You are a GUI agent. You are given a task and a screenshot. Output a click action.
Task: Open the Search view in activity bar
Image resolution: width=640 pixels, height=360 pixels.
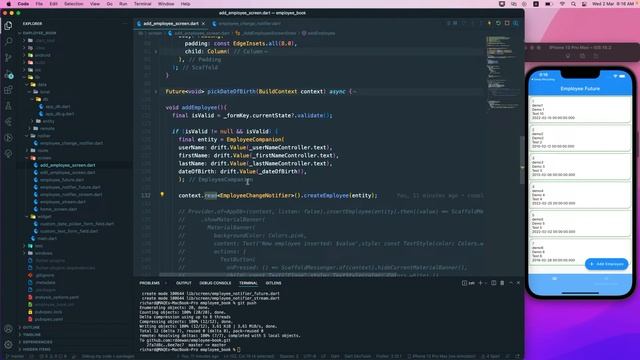pyautogui.click(x=8, y=42)
